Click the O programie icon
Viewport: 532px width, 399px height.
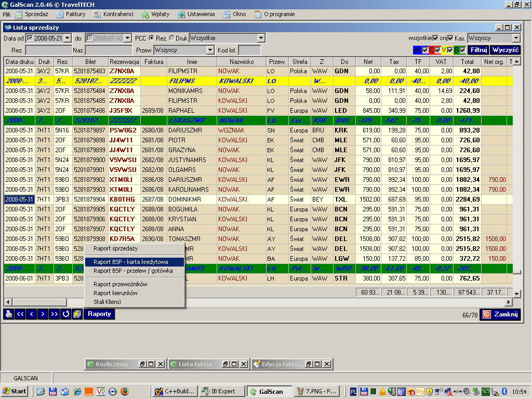pos(258,14)
